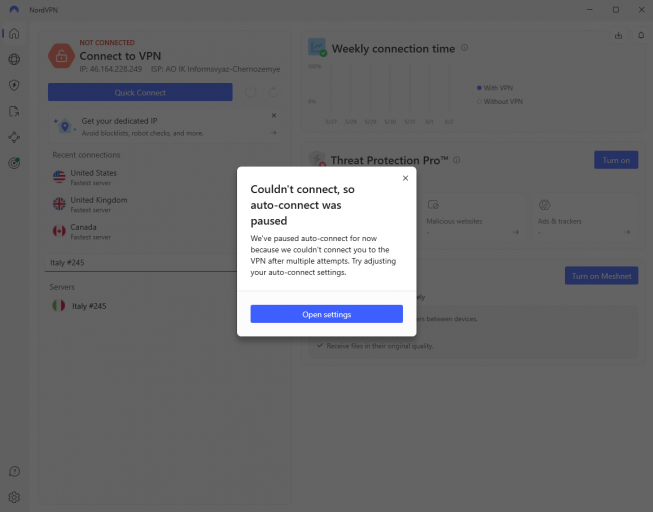Click the info icon near Weekly connection time

[464, 48]
